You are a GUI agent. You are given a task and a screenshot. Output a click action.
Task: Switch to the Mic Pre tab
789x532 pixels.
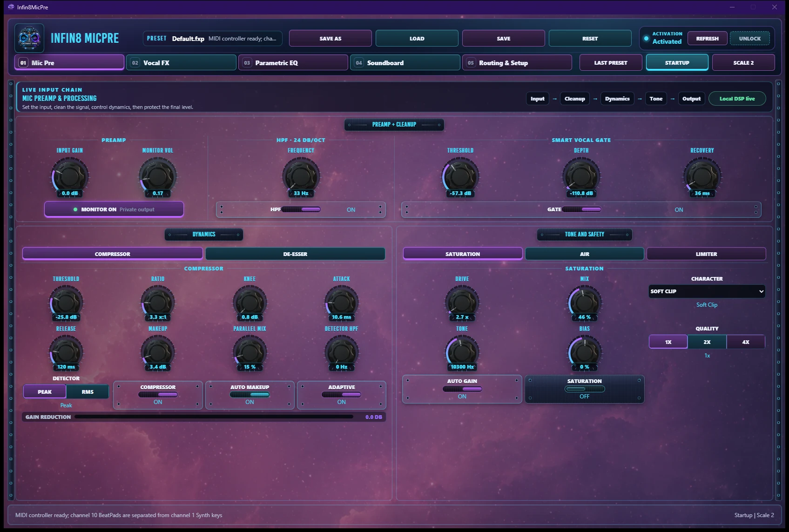tap(69, 62)
